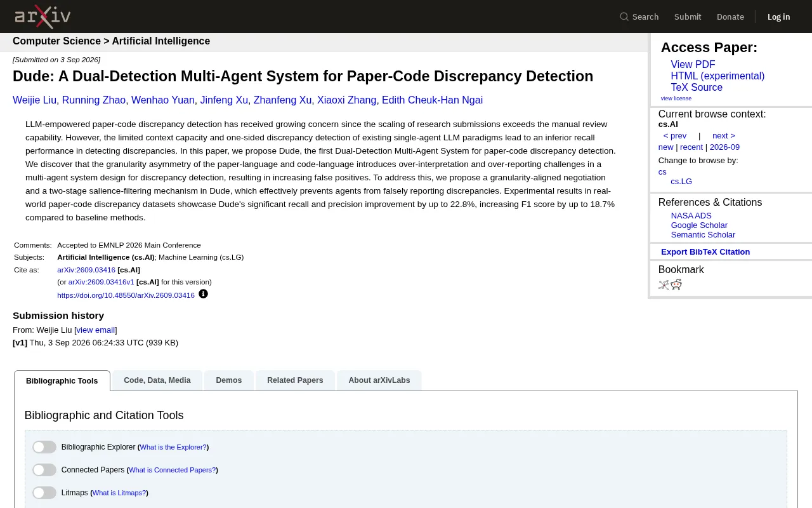
Task: Bookmark paper on BibSonomy icon
Action: pyautogui.click(x=664, y=285)
